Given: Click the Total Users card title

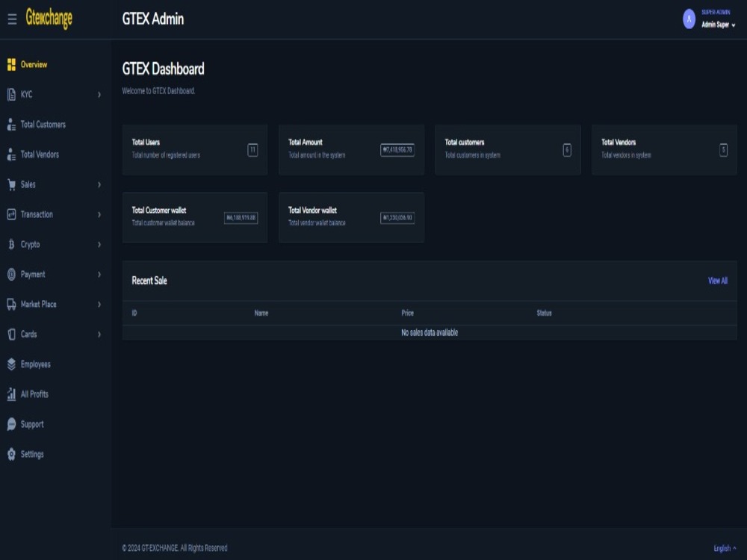Looking at the screenshot, I should click(x=146, y=143).
